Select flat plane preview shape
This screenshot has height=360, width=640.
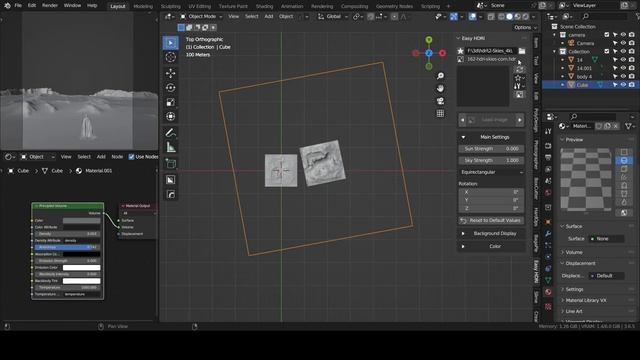(624, 152)
